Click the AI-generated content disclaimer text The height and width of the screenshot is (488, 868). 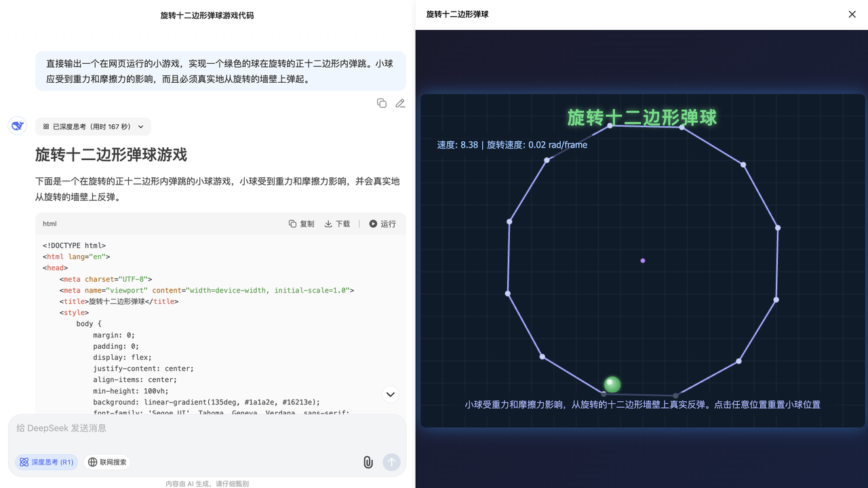tap(208, 483)
